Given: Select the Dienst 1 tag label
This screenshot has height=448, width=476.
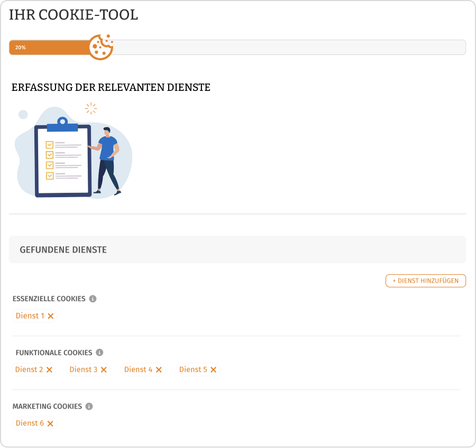Looking at the screenshot, I should click(30, 316).
